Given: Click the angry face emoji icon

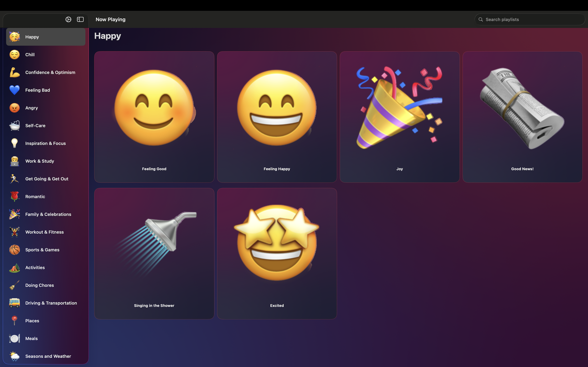Looking at the screenshot, I should click(14, 108).
